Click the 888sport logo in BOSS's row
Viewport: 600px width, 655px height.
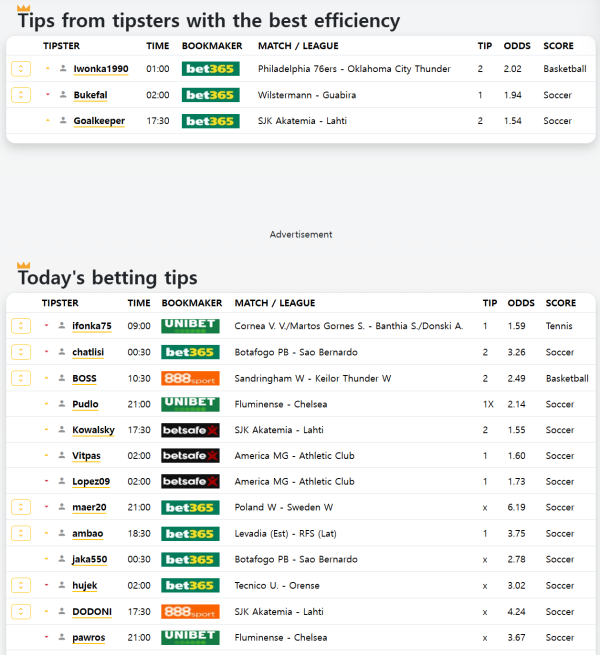tap(190, 379)
